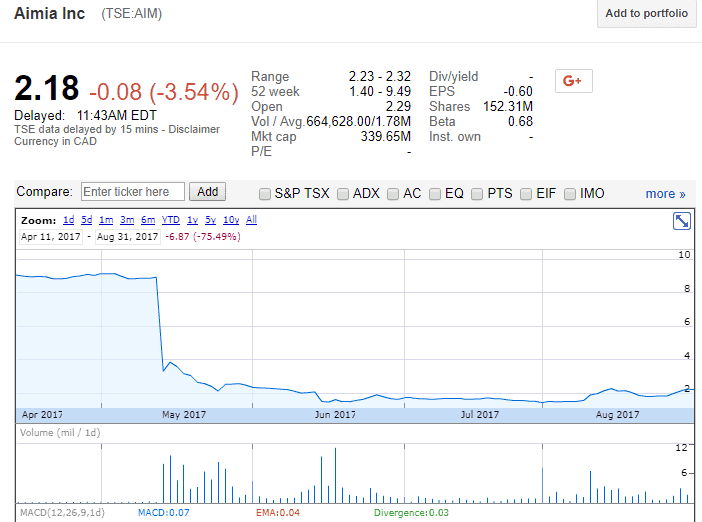This screenshot has height=522, width=702.
Task: Check the IMO comparison box
Action: pyautogui.click(x=570, y=194)
